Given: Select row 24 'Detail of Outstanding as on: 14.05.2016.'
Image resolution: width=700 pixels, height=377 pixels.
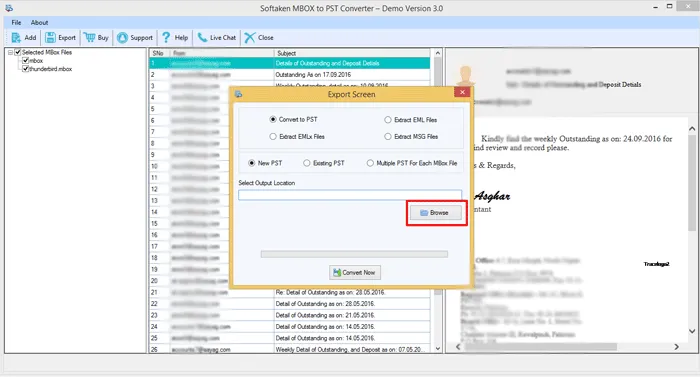Looking at the screenshot, I should (x=290, y=327).
